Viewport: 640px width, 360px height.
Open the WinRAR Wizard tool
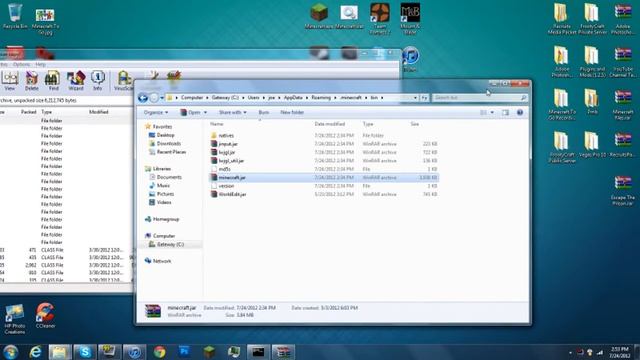(76, 80)
